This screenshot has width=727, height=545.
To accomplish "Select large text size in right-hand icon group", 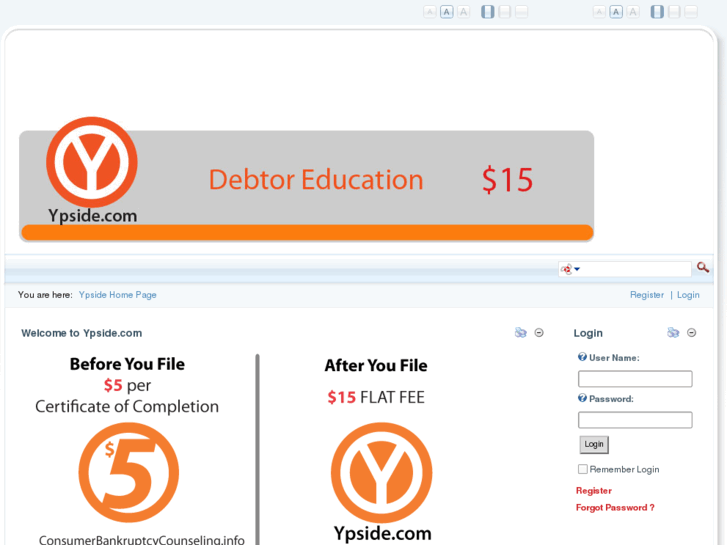I will pos(633,12).
